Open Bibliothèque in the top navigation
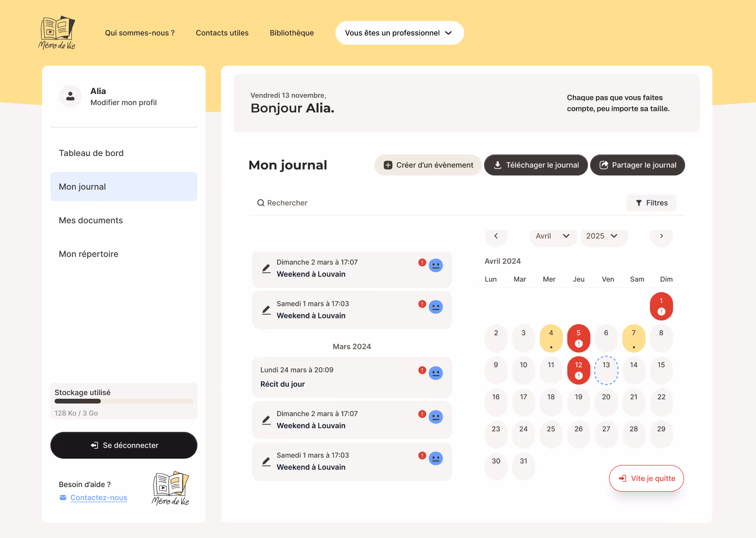This screenshot has height=538, width=756. (291, 33)
